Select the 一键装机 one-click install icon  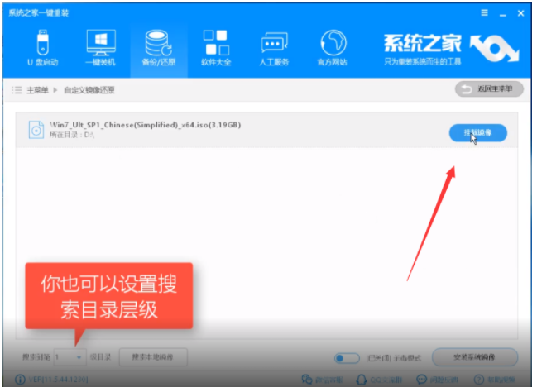coord(101,48)
